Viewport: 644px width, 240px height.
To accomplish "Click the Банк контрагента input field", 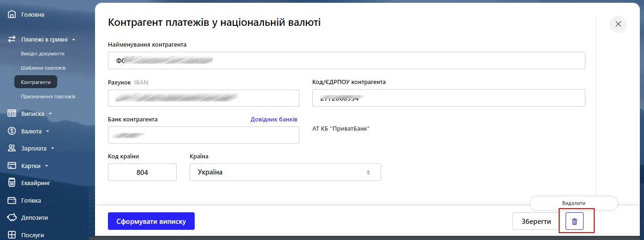I will (x=203, y=135).
